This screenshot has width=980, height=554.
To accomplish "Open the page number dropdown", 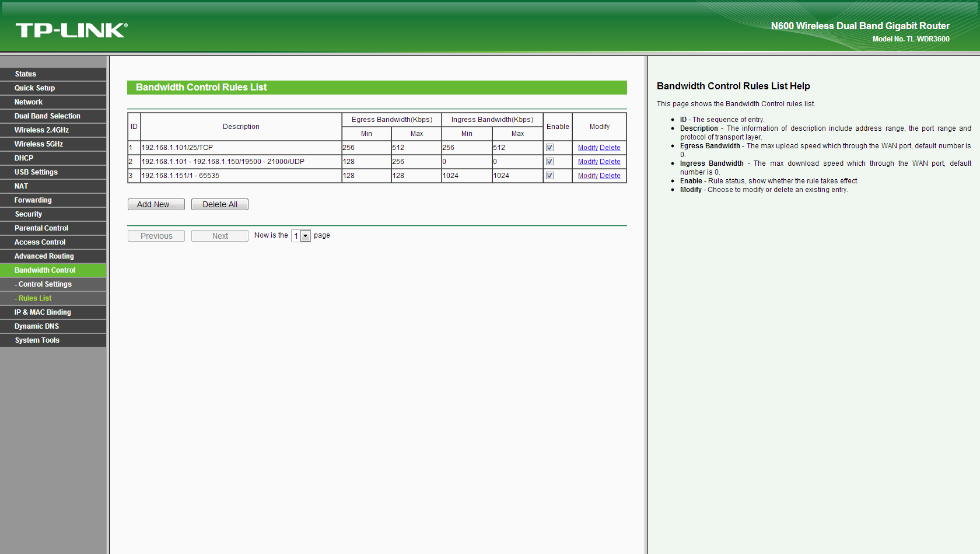I will pyautogui.click(x=300, y=236).
